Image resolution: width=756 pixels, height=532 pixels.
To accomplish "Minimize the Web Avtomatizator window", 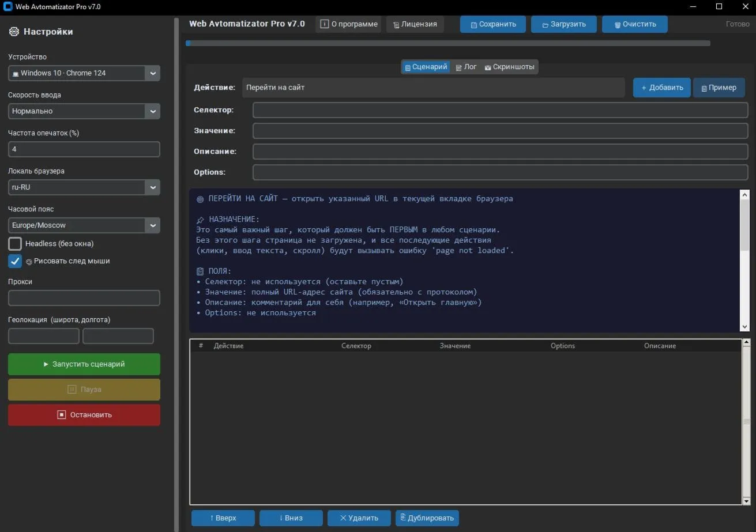I will coord(693,6).
